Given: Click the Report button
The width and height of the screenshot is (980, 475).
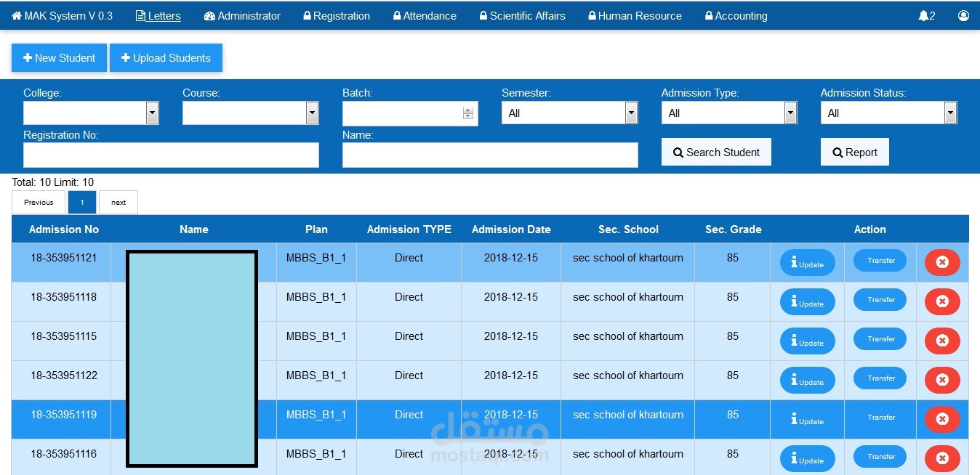Looking at the screenshot, I should pos(855,152).
